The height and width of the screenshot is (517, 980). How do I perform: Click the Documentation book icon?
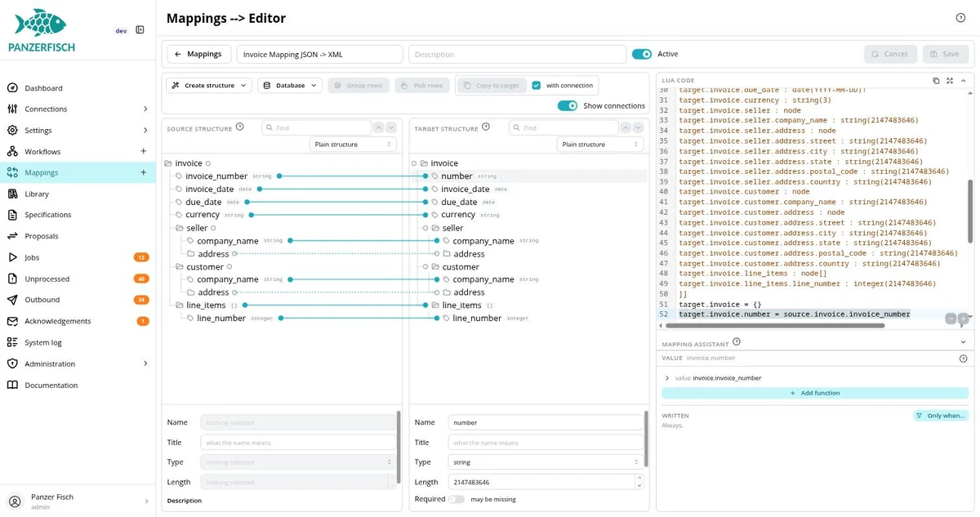12,385
